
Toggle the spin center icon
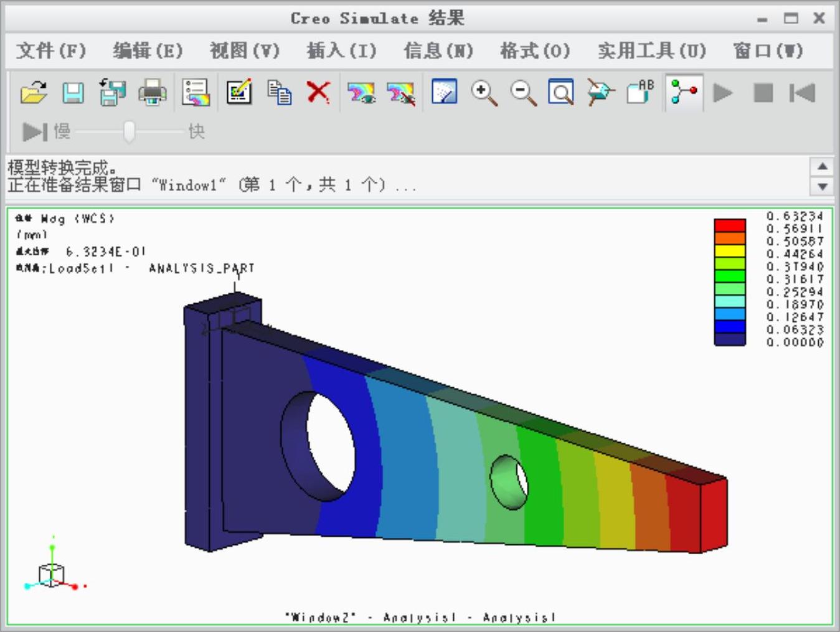click(684, 93)
